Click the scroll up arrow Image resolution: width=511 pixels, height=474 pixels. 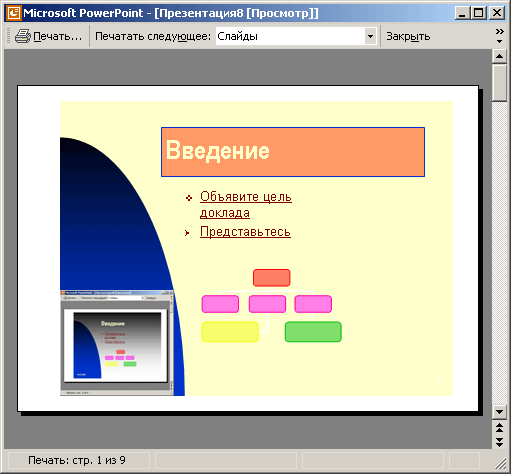499,56
